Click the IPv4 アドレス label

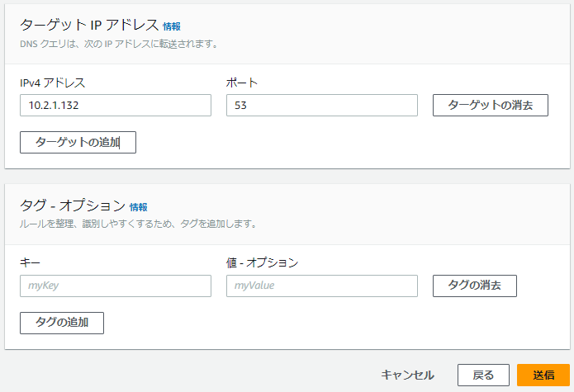[x=52, y=83]
